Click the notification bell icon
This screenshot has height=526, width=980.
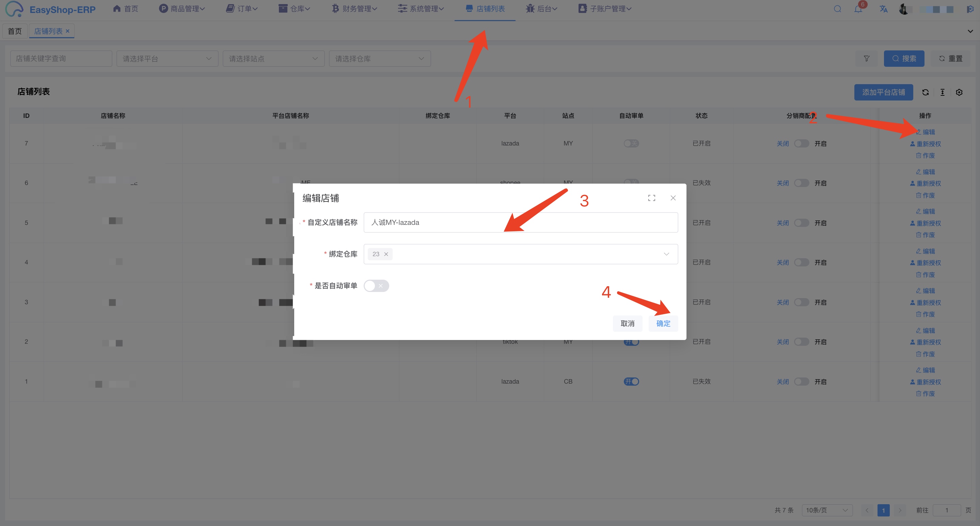click(858, 9)
